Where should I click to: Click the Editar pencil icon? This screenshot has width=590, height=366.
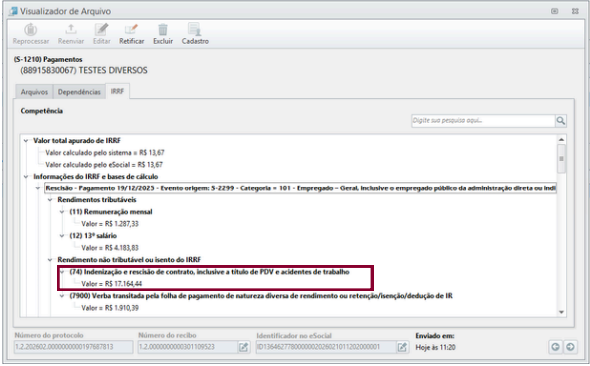click(x=102, y=29)
